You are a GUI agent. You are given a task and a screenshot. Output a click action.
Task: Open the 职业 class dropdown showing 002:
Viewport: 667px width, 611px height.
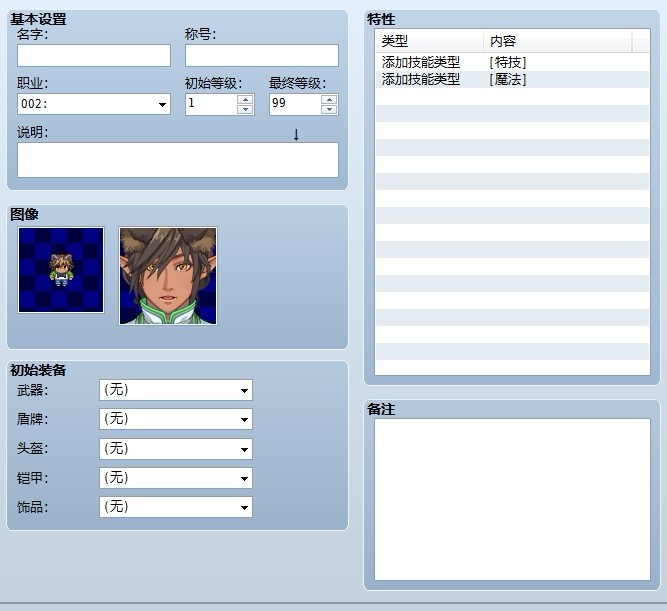click(x=94, y=104)
